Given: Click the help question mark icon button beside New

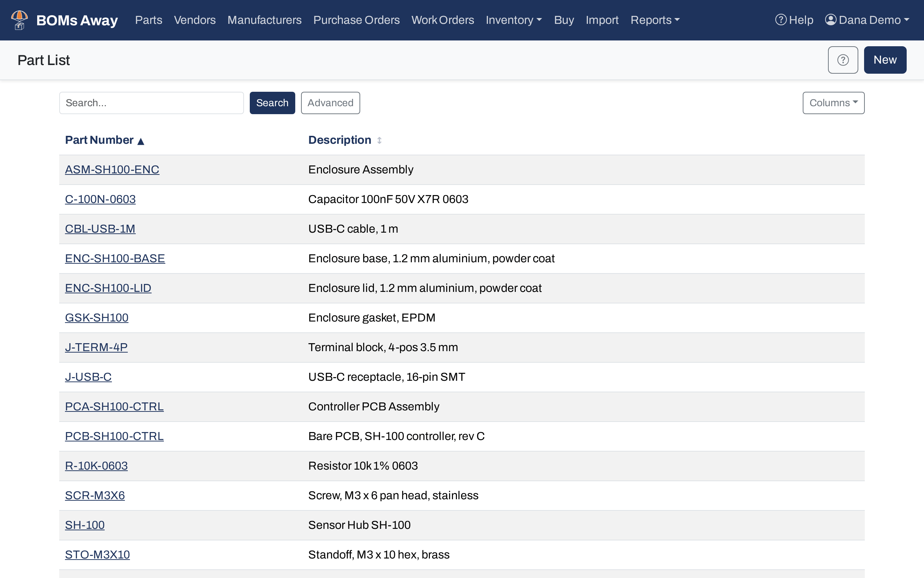Looking at the screenshot, I should coord(843,60).
